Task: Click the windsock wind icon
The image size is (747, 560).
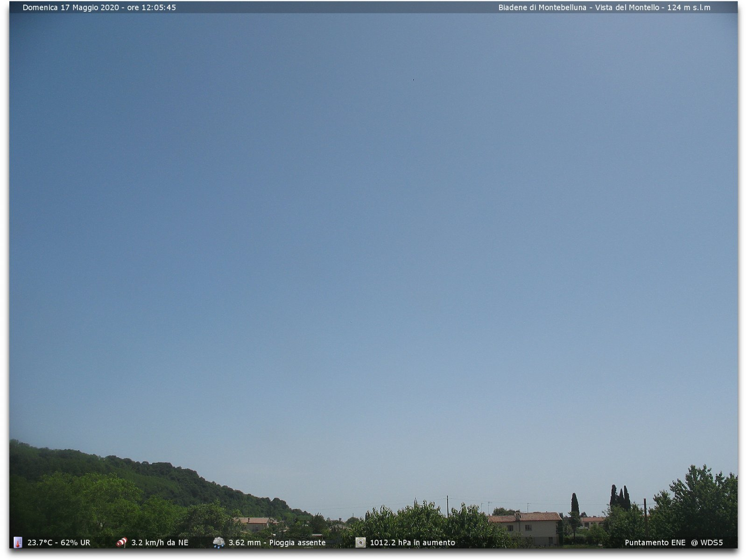Action: pyautogui.click(x=121, y=542)
